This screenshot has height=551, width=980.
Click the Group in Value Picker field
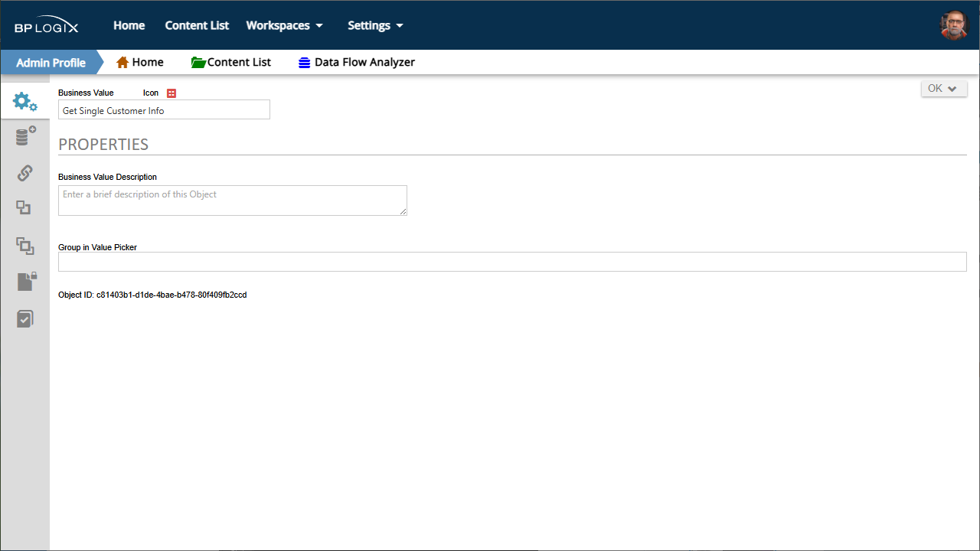[x=512, y=262]
